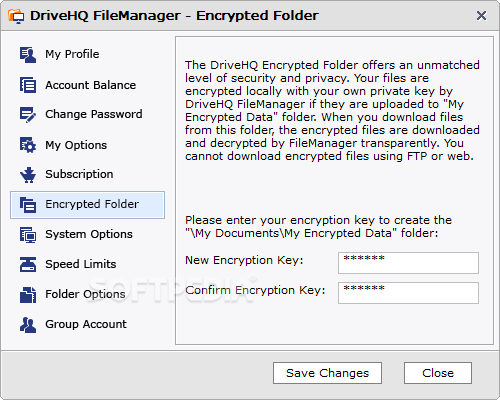Viewport: 500px width, 400px height.
Task: Click the Subscription basket icon
Action: (28, 175)
